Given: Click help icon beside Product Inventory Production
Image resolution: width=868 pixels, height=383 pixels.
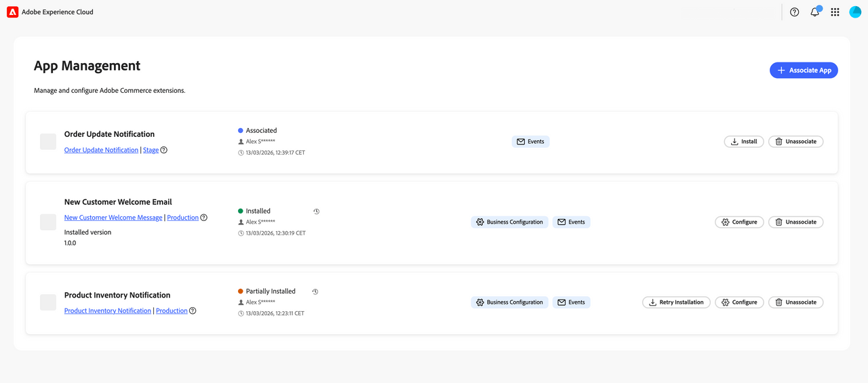Looking at the screenshot, I should (193, 311).
